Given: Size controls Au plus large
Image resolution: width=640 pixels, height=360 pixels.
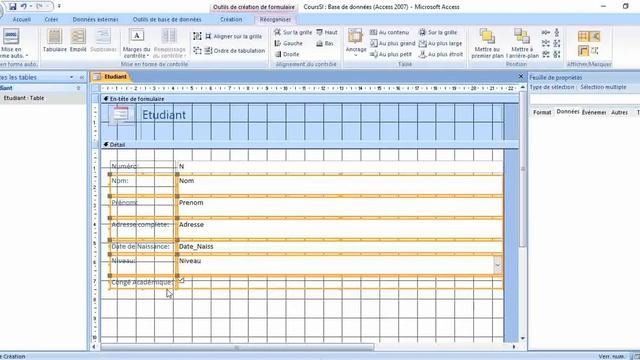Looking at the screenshot, I should 441,43.
